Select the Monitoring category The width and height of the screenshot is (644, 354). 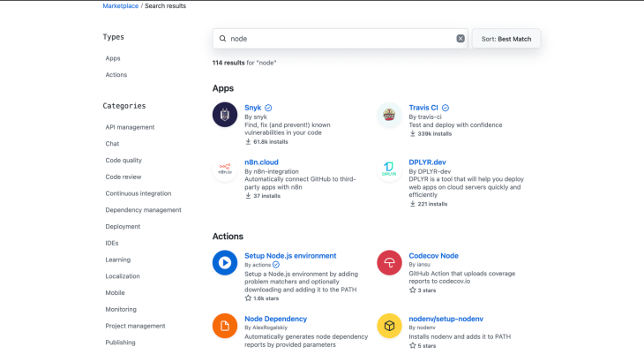click(x=121, y=309)
